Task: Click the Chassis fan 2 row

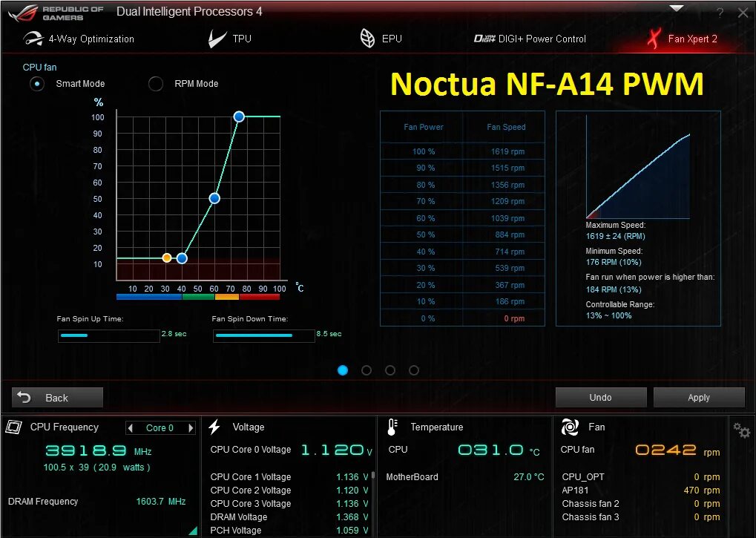Action: coord(641,503)
